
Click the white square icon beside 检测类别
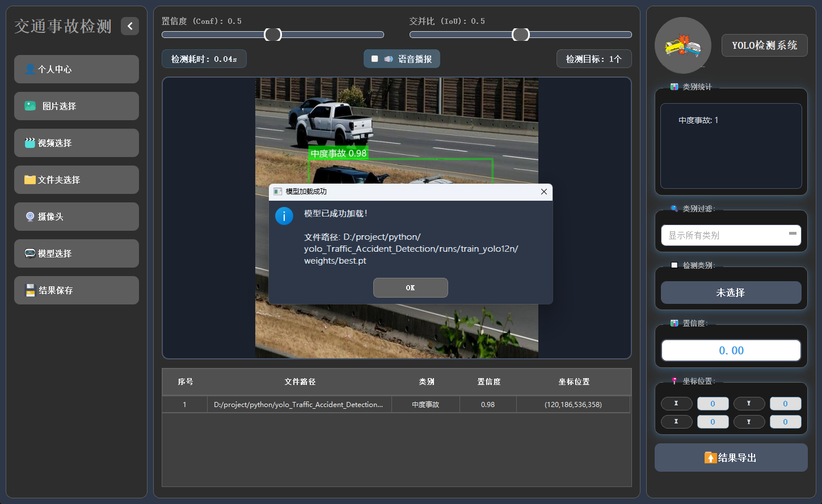pos(674,265)
